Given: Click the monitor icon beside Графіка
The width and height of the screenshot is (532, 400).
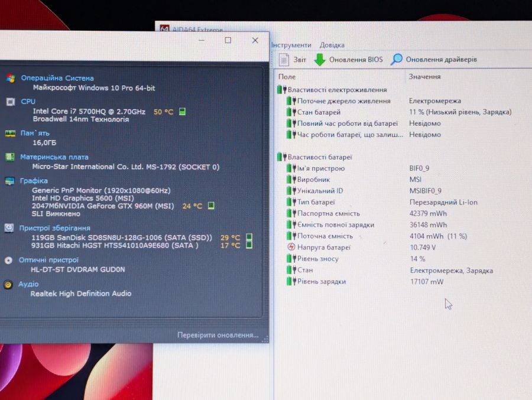Looking at the screenshot, I should [9, 181].
